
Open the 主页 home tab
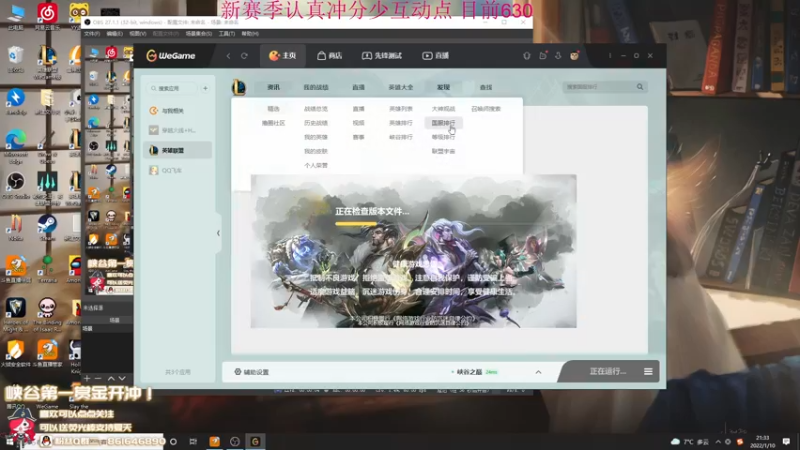coord(283,56)
